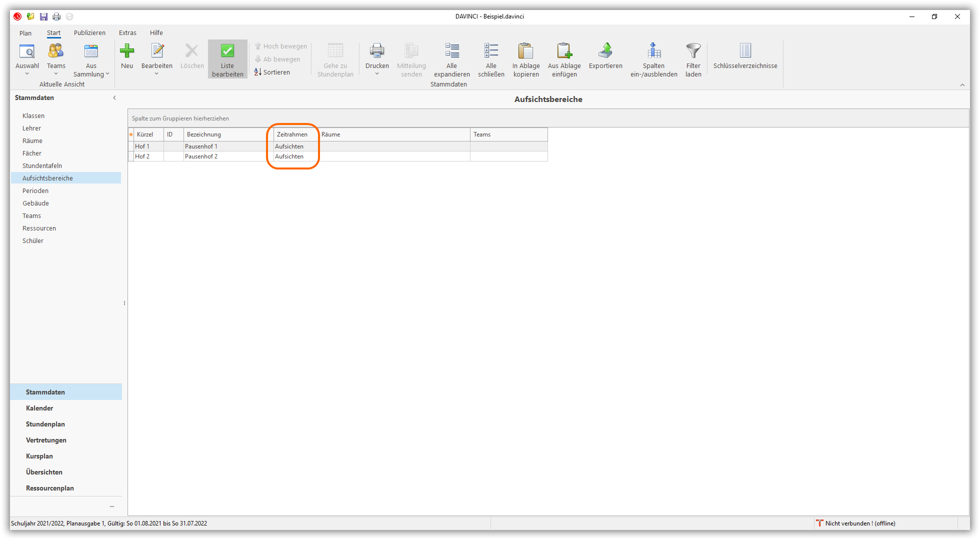Click Aus Ablage einfügen icon

tap(564, 51)
